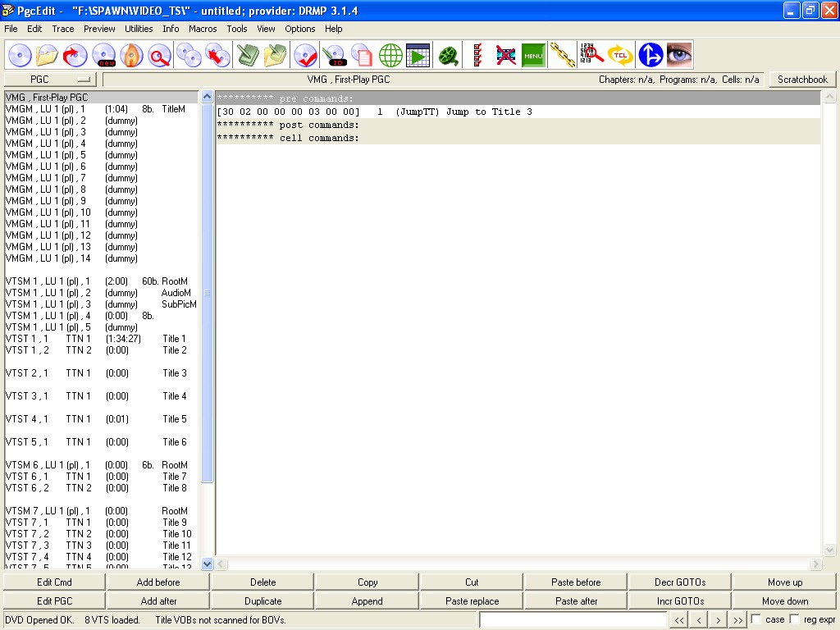Click the folder with notebook icon

[276, 55]
